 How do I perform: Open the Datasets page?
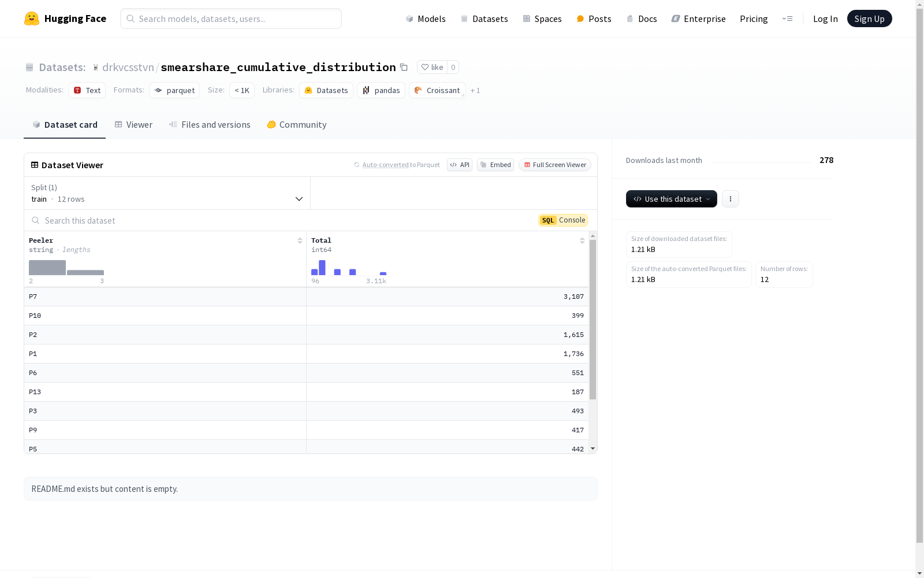click(484, 18)
